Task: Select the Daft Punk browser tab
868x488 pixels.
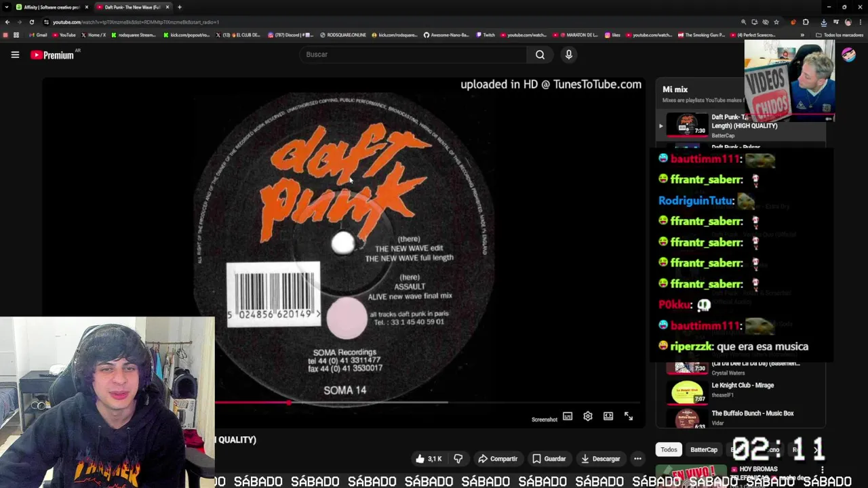Action: click(132, 7)
